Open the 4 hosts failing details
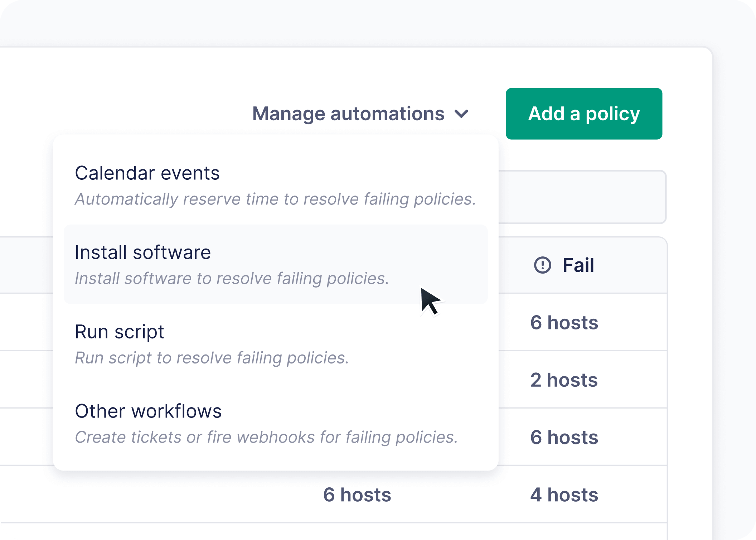 pyautogui.click(x=565, y=495)
